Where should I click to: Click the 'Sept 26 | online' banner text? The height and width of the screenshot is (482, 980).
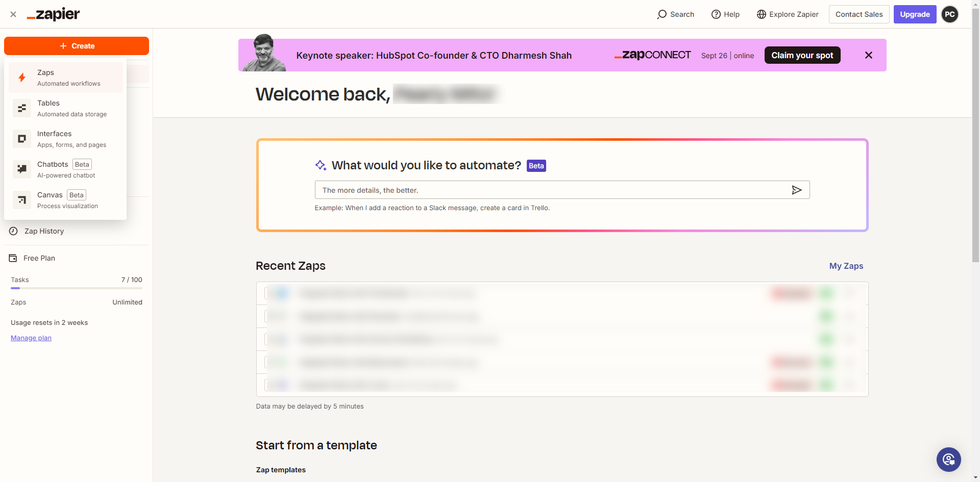pos(727,56)
